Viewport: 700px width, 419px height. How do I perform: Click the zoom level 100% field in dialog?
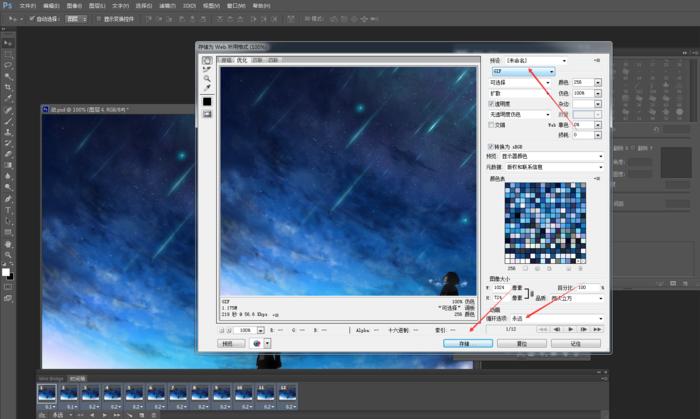[245, 330]
